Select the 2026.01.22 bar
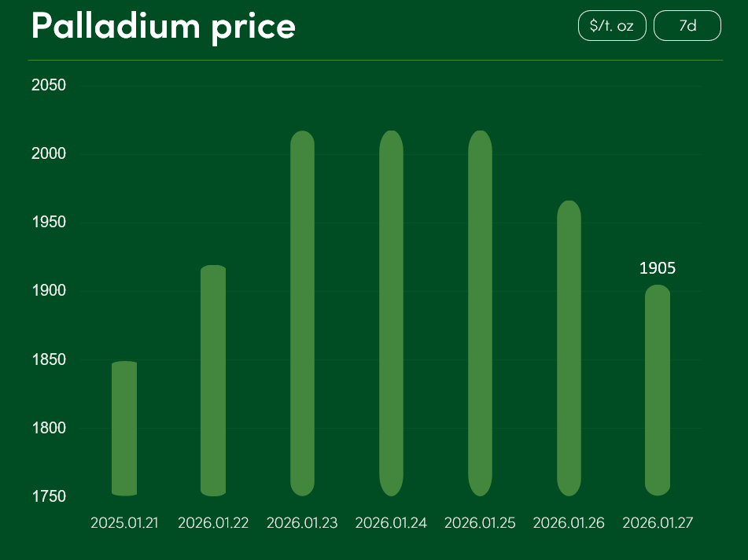 click(x=213, y=381)
